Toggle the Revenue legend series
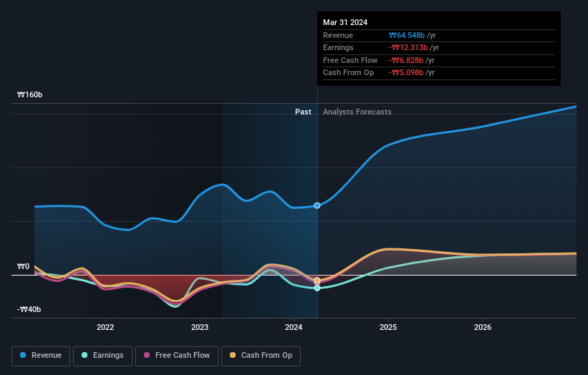The height and width of the screenshot is (375, 588). (41, 356)
